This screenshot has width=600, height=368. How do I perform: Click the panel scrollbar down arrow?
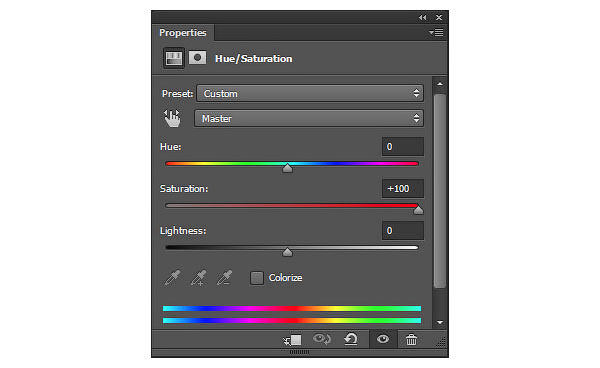pyautogui.click(x=440, y=322)
